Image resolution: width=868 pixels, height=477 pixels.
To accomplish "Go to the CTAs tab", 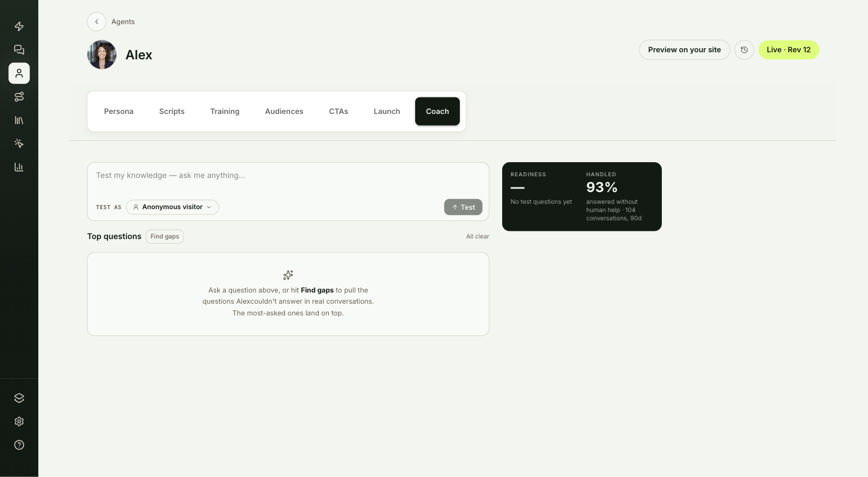I will point(338,112).
